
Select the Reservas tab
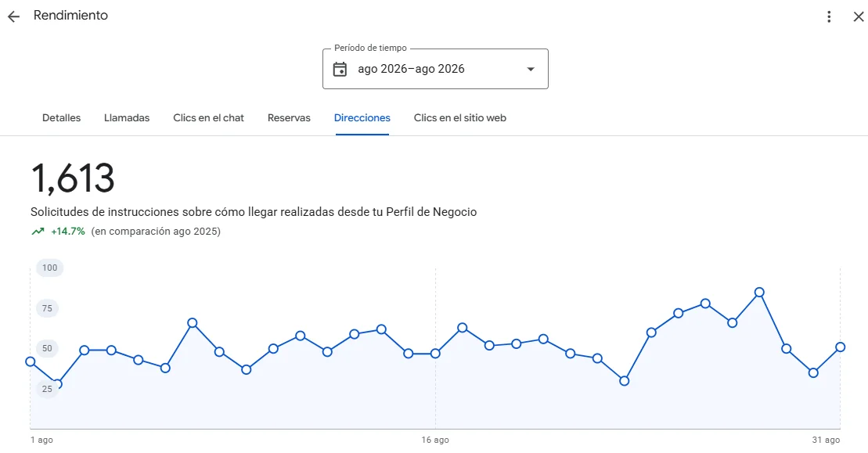coord(289,118)
